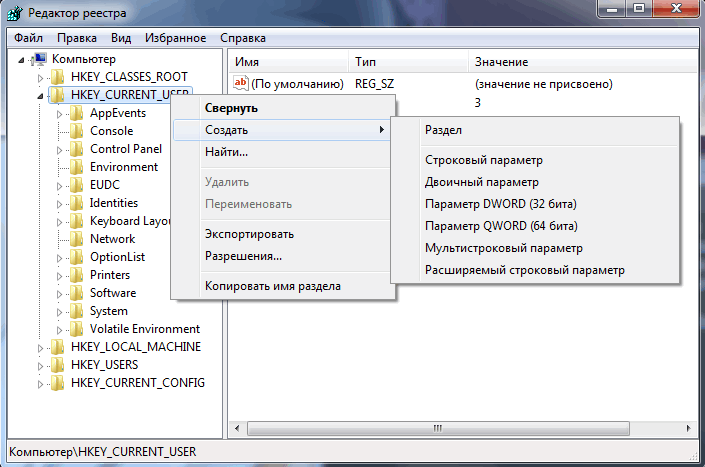Click the HKEY_USERS folder icon

coord(58,365)
